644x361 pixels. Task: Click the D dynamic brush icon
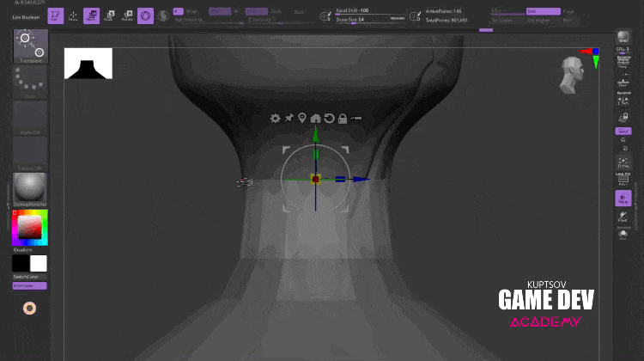[x=416, y=16]
